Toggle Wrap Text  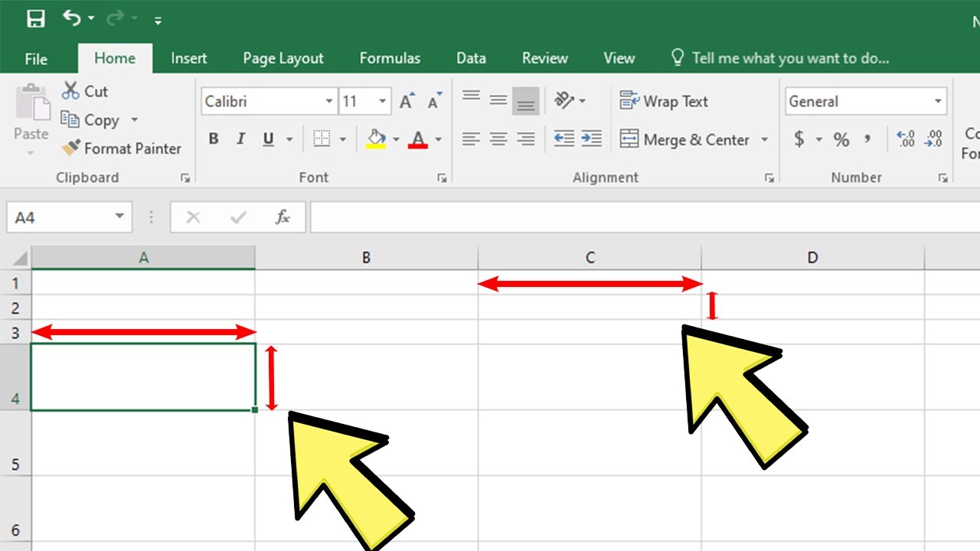click(x=665, y=101)
